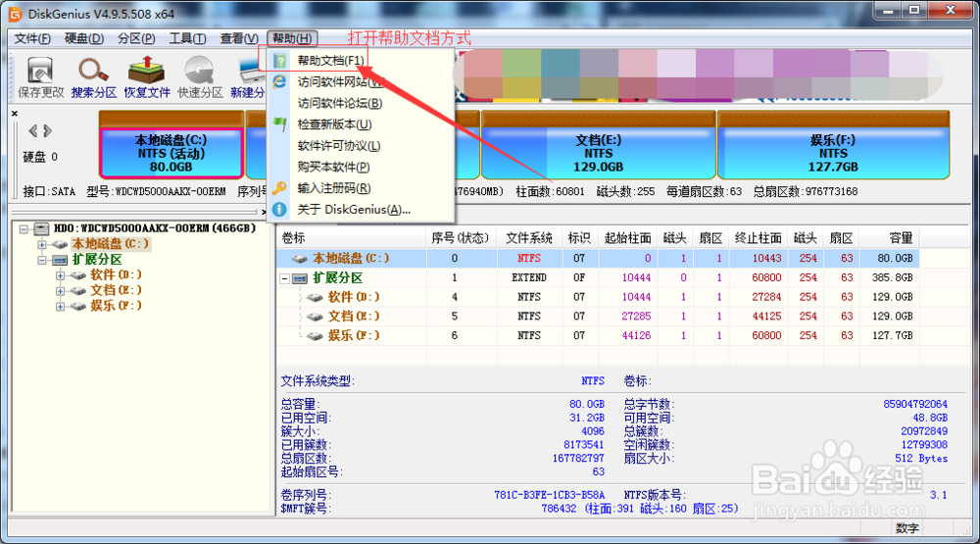Viewport: 980px width, 544px height.
Task: Select 文档(E:) row in partition table
Action: 598,317
